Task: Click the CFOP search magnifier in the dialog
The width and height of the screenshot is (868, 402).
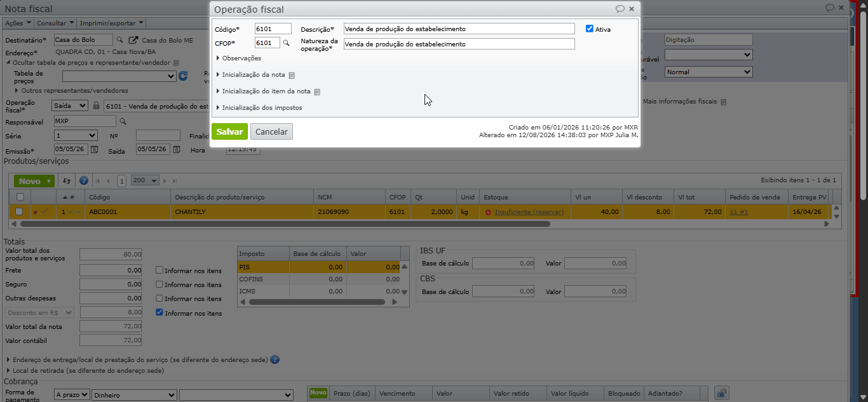Action: pos(286,43)
